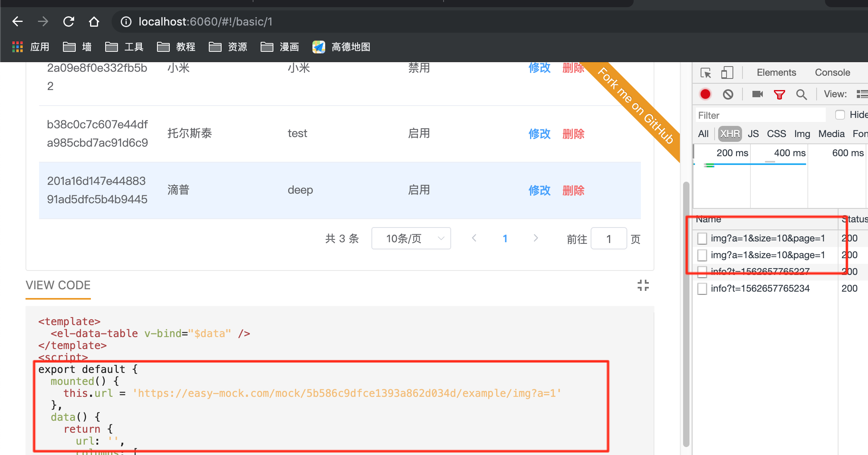Check the first img?a=1&size=10&page=1 request checkbox
This screenshot has width=868, height=455.
(x=702, y=238)
